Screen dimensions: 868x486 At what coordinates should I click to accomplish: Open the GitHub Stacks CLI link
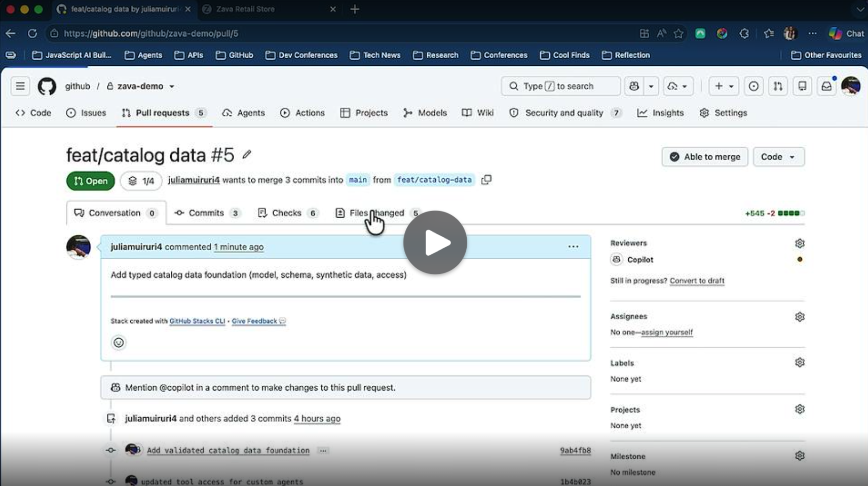coord(197,321)
